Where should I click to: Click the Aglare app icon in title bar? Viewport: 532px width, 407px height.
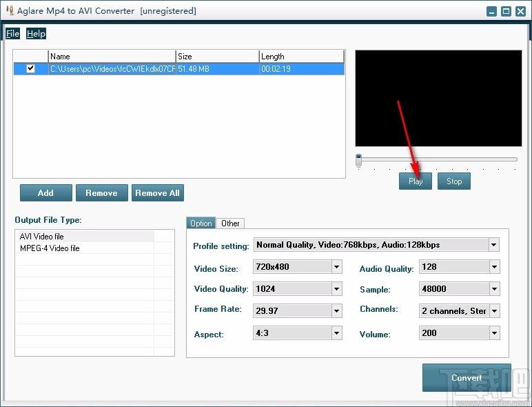(x=10, y=10)
